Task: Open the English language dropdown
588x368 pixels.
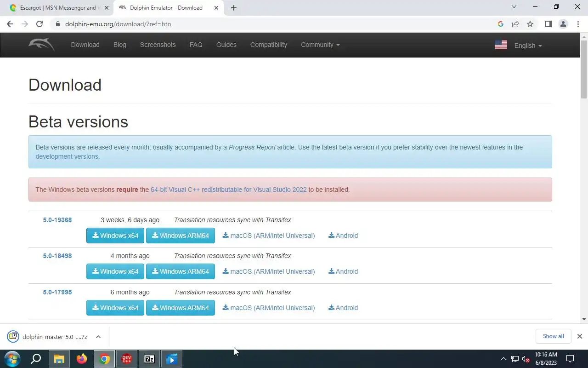Action: pyautogui.click(x=528, y=46)
